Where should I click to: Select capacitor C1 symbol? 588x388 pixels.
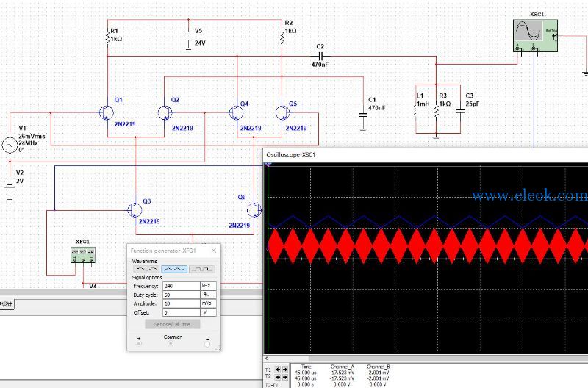362,115
